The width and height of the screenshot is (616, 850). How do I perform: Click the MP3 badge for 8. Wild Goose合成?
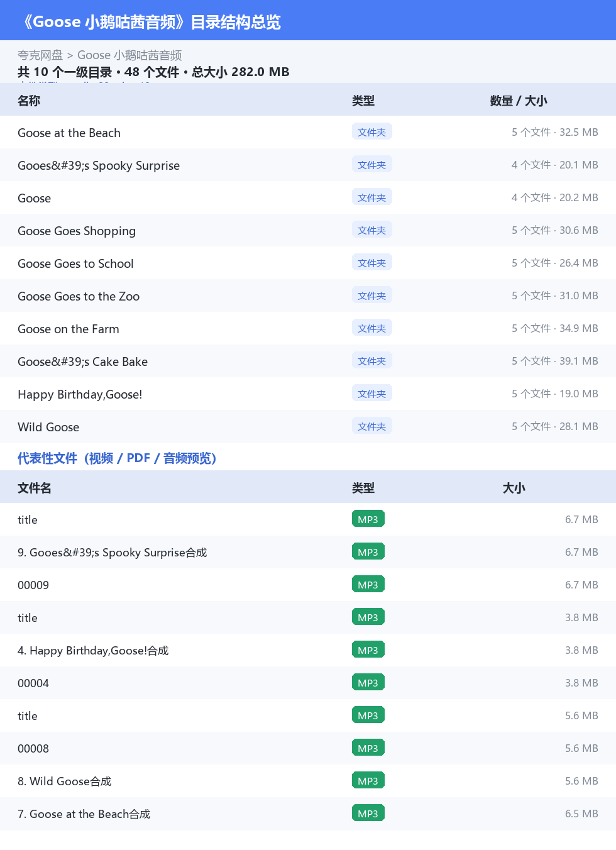[x=368, y=780]
